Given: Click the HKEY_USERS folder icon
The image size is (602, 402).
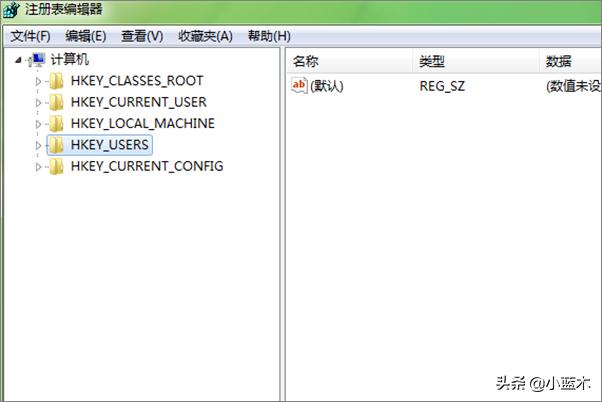Looking at the screenshot, I should 56,145.
